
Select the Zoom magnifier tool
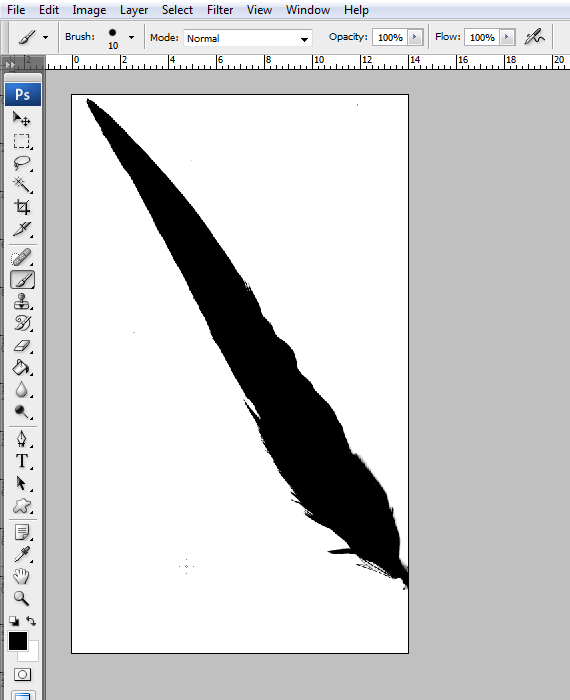click(21, 598)
